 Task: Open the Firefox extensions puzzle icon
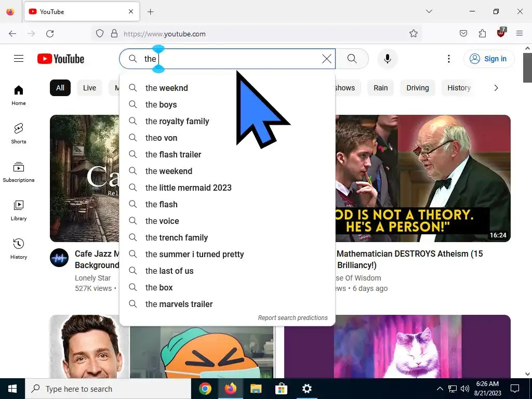click(x=482, y=34)
